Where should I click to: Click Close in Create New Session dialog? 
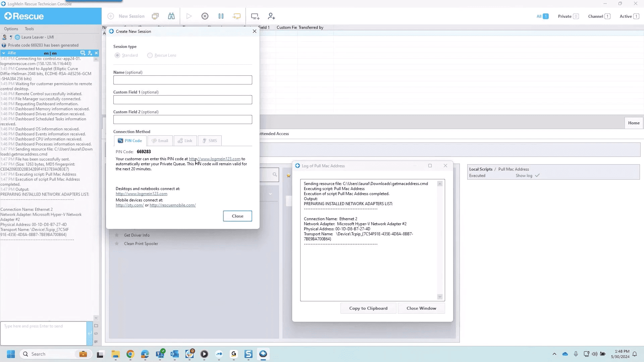click(x=237, y=216)
